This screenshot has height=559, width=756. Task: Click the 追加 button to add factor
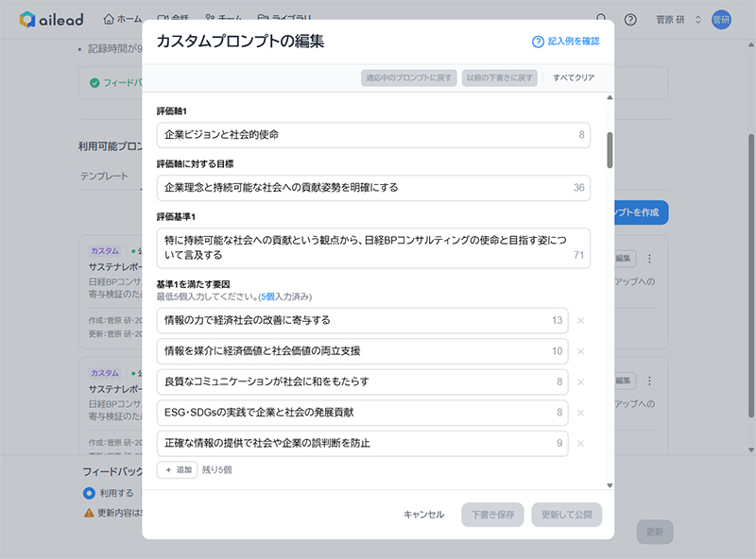(x=177, y=469)
